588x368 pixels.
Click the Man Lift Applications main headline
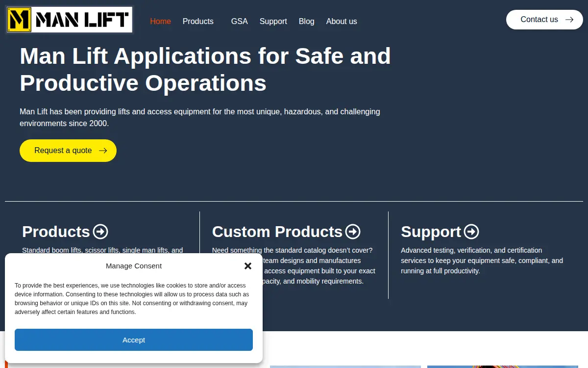205,69
